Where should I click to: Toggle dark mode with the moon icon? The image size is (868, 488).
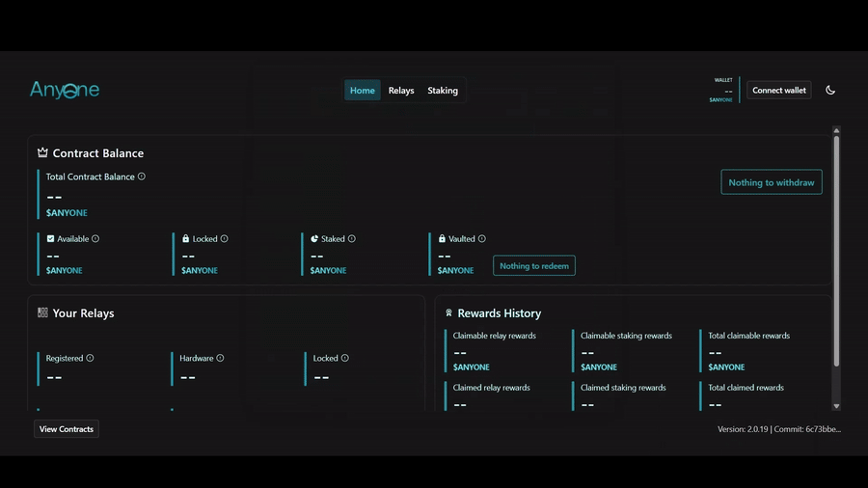point(830,90)
